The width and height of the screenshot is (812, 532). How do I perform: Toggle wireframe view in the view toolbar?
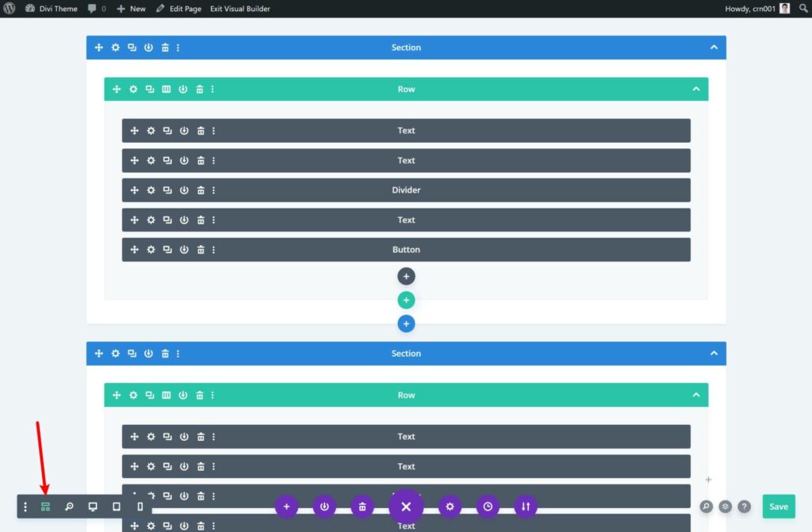click(45, 507)
